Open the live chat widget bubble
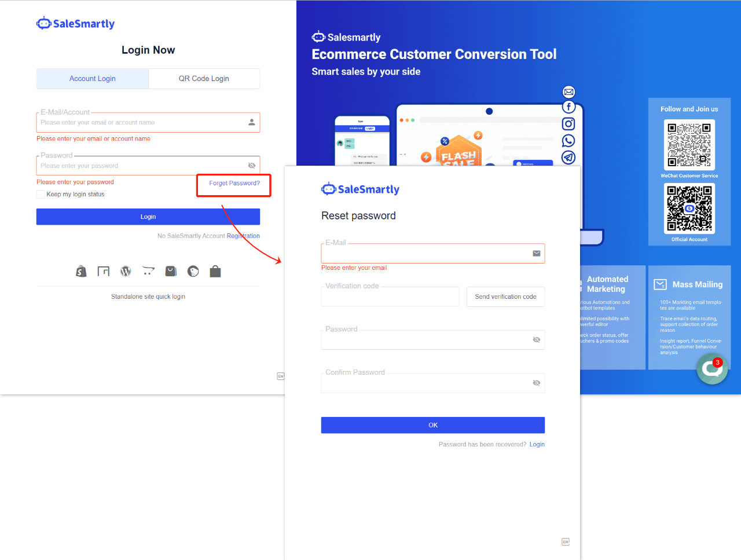 click(712, 369)
